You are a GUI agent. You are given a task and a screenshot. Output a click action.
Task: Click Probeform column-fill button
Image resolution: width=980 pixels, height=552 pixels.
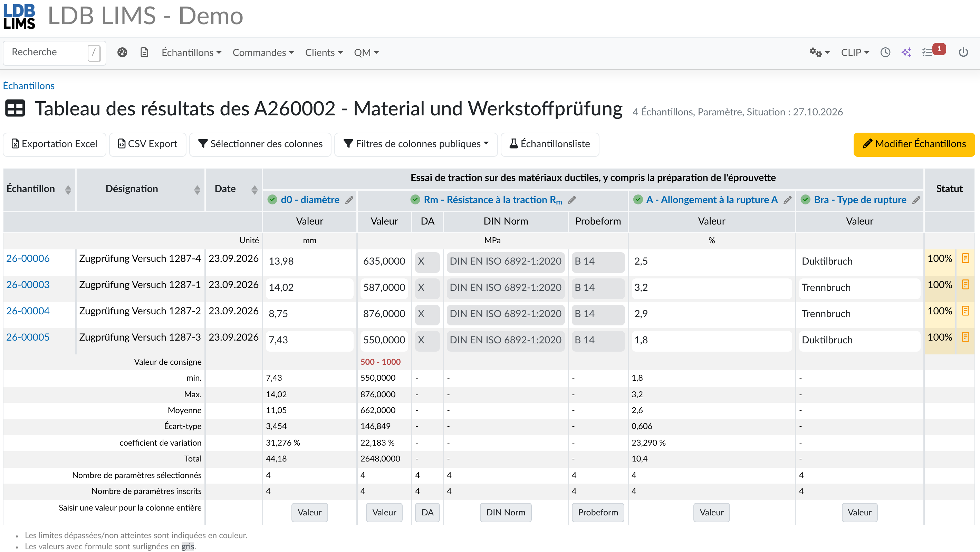598,512
